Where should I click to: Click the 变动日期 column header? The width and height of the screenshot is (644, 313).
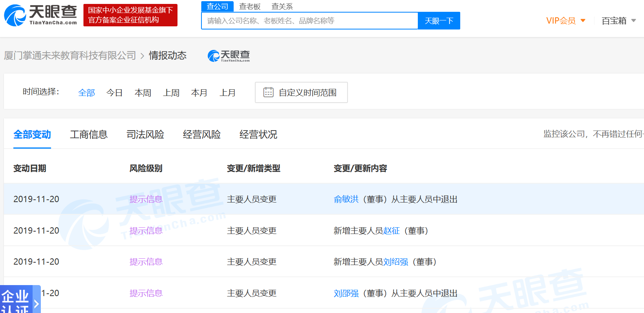[30, 168]
